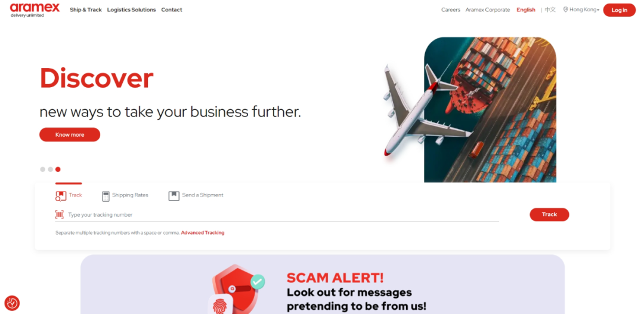Viewport: 644px width, 314px height.
Task: Click the barcode scan icon
Action: (60, 214)
